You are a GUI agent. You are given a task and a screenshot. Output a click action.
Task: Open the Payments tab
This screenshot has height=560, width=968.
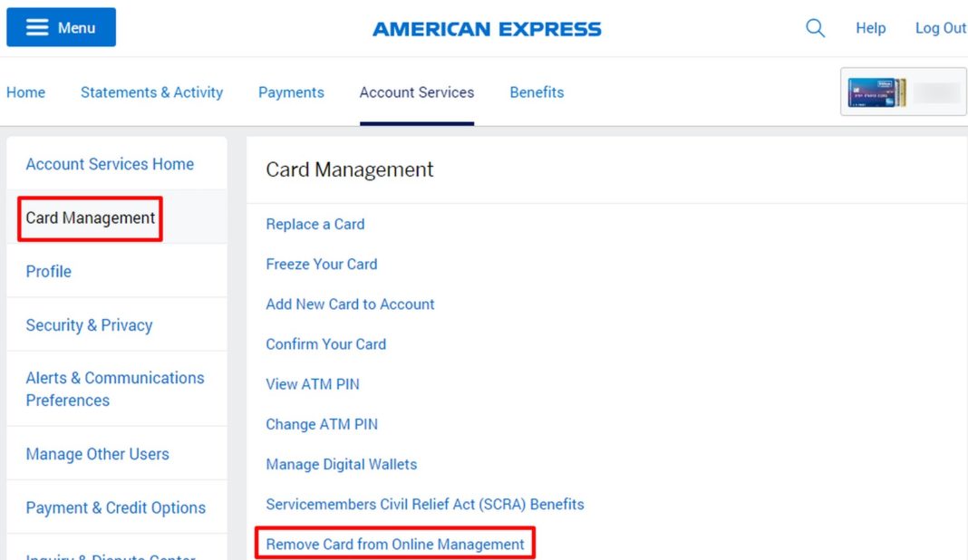pyautogui.click(x=291, y=92)
